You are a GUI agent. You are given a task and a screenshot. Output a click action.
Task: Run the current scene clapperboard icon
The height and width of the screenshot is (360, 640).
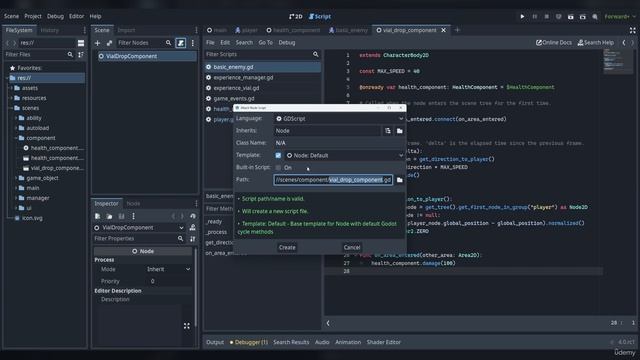(571, 17)
